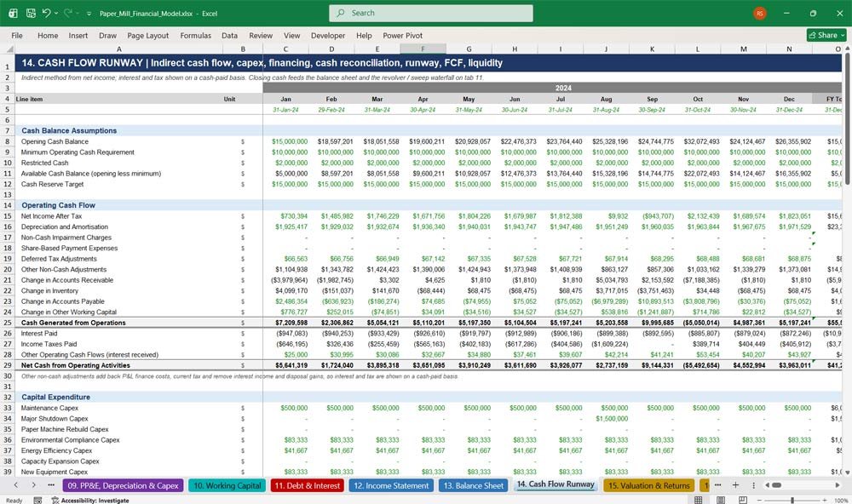The height and width of the screenshot is (504, 852).
Task: Click the ellipsis before sheet tabs
Action: pos(51,485)
